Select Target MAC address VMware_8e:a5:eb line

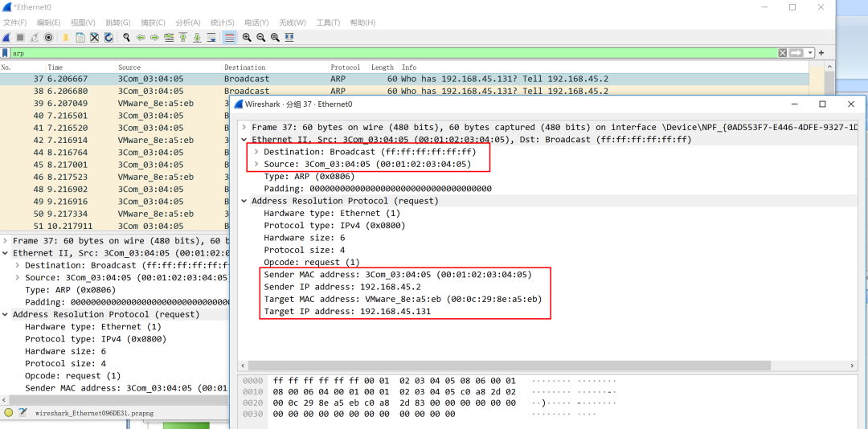click(403, 299)
